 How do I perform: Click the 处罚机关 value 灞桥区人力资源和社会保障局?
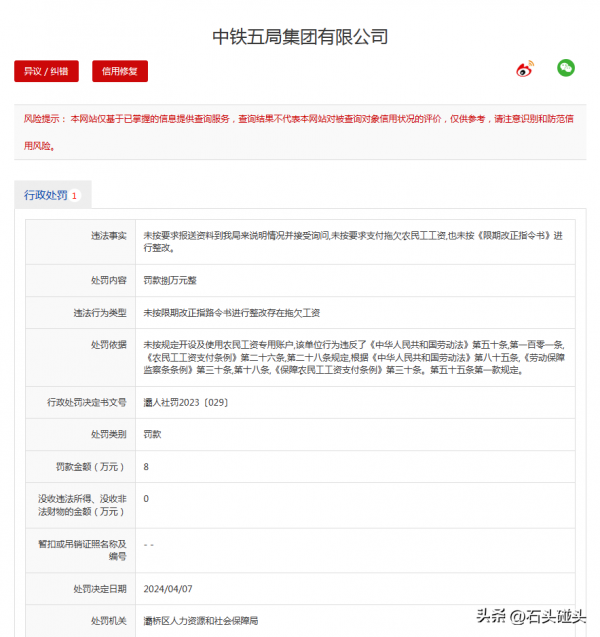tap(200, 621)
